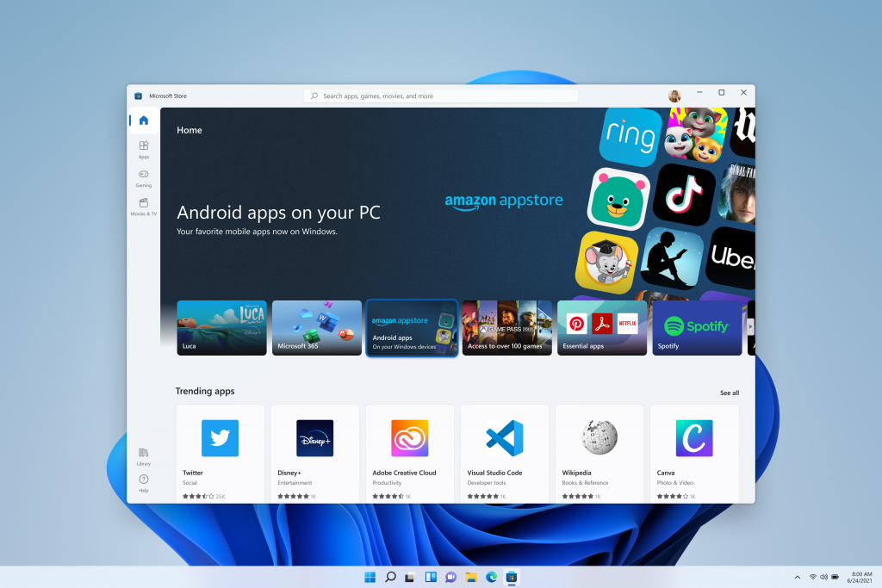Open the Canva app tile
The image size is (882, 588).
pyautogui.click(x=694, y=454)
